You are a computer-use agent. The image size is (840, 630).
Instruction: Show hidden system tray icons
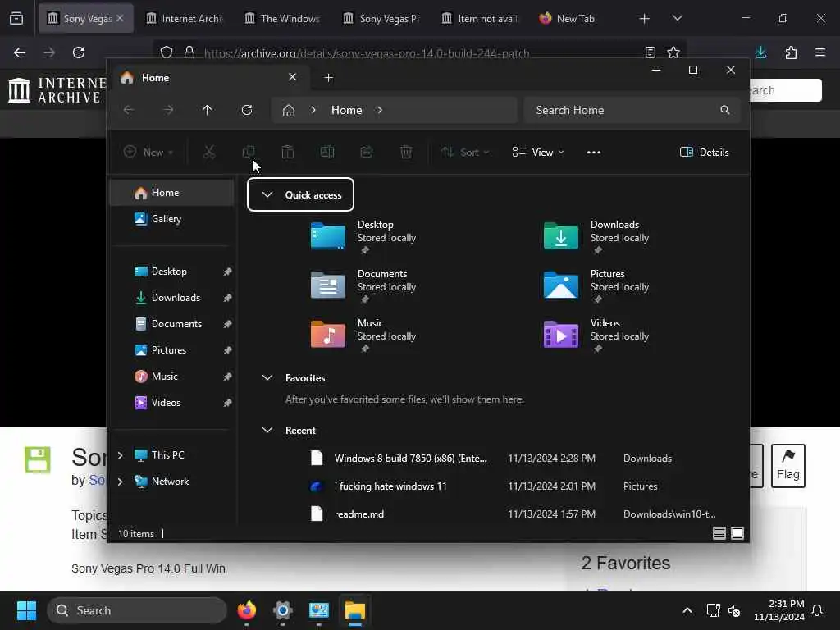click(x=687, y=610)
